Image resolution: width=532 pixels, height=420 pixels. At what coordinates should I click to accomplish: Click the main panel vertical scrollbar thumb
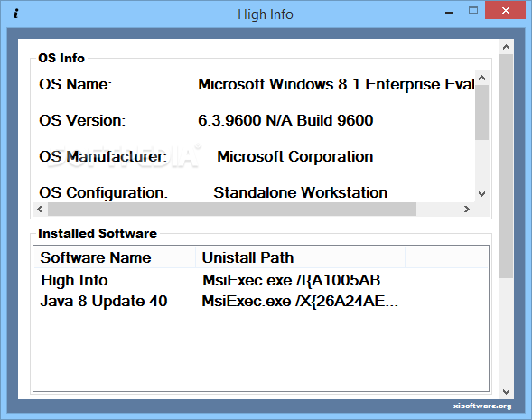click(x=506, y=166)
